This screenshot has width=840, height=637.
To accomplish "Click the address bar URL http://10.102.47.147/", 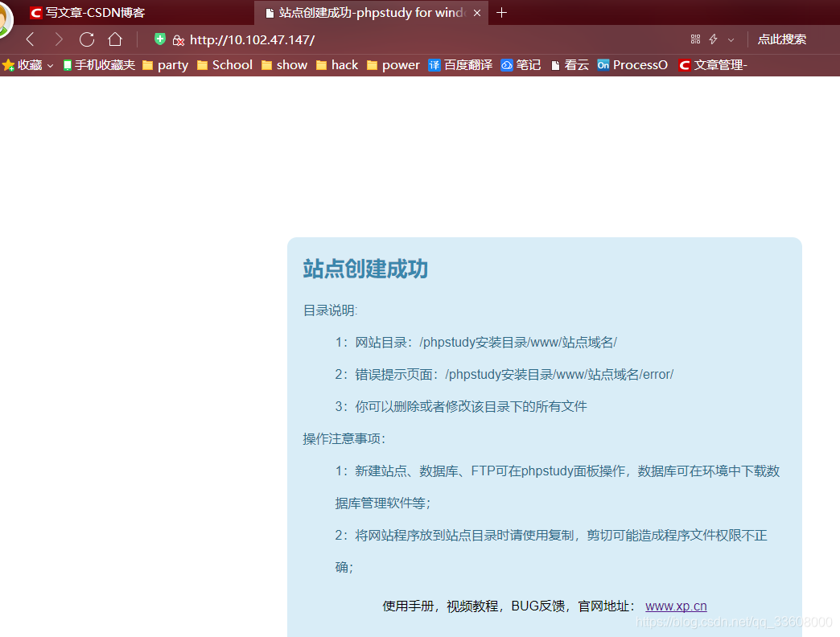I will click(x=253, y=39).
